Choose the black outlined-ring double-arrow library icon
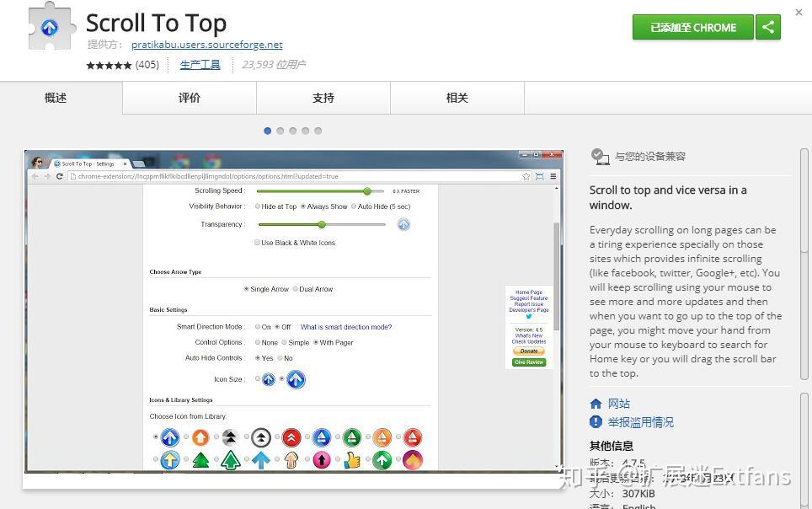The image size is (812, 509). click(261, 437)
